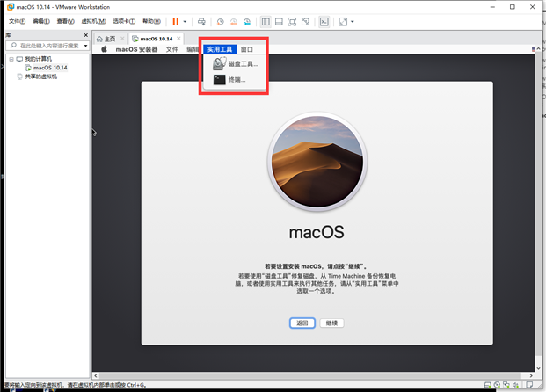Viewport: 546px width, 392px height.
Task: Open the stretch display dropdown arrow
Action: point(353,22)
